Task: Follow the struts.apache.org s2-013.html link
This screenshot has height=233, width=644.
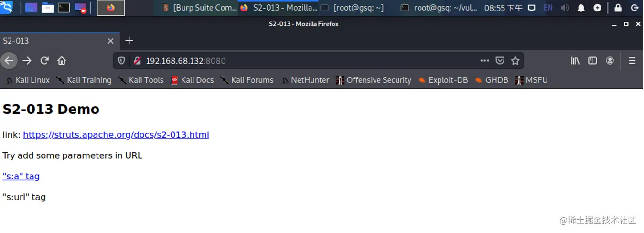Action: [x=116, y=135]
